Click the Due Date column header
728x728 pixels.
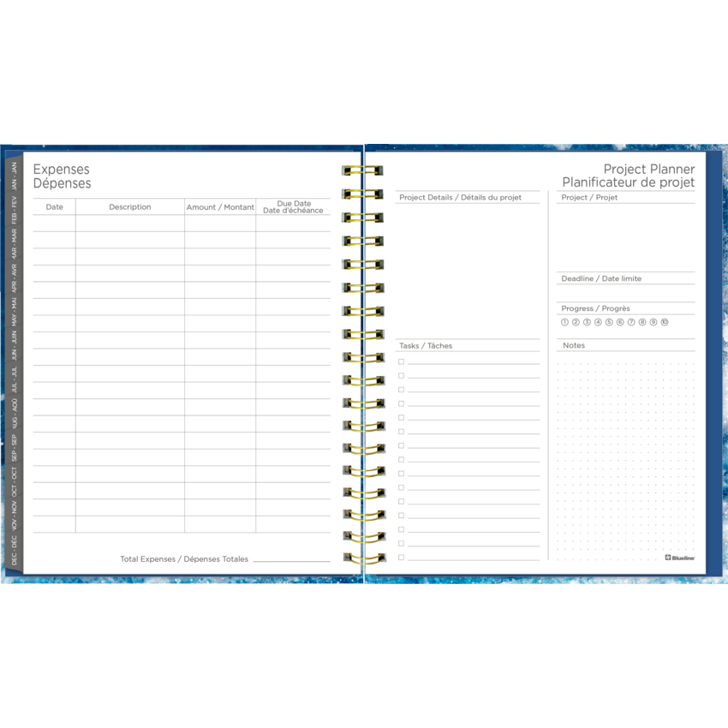(x=293, y=207)
